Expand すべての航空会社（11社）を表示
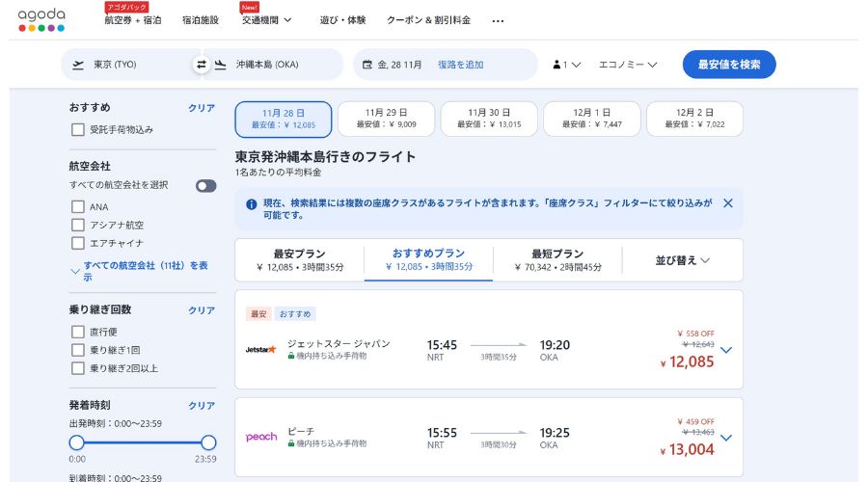Image resolution: width=868 pixels, height=482 pixels. (140, 271)
